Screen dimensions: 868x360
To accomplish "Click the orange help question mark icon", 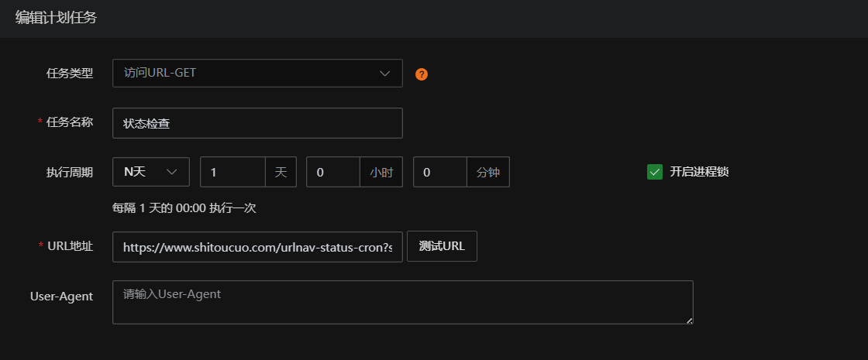I will tap(422, 74).
